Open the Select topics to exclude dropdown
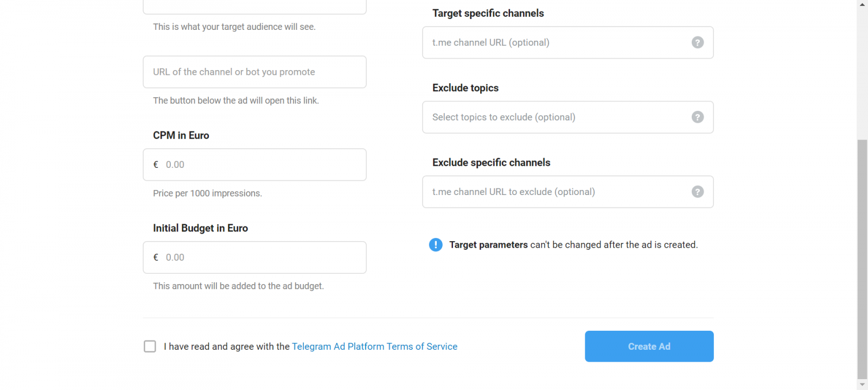This screenshot has width=868, height=390. (x=558, y=117)
